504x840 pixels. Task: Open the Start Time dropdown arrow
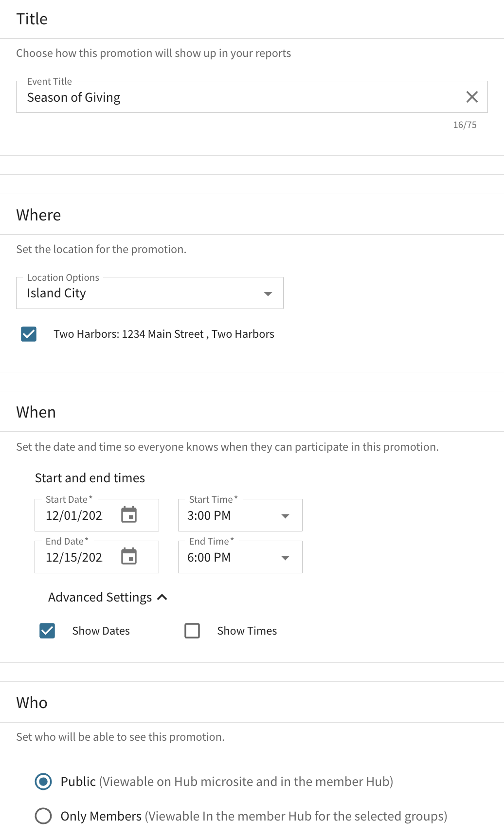(286, 516)
